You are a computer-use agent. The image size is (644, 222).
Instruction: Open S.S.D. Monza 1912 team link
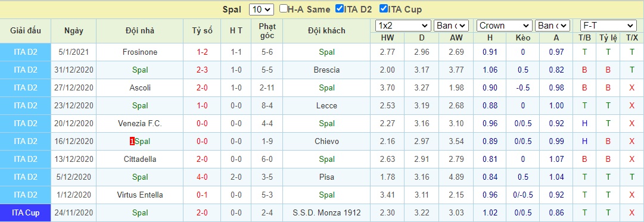pyautogui.click(x=326, y=212)
